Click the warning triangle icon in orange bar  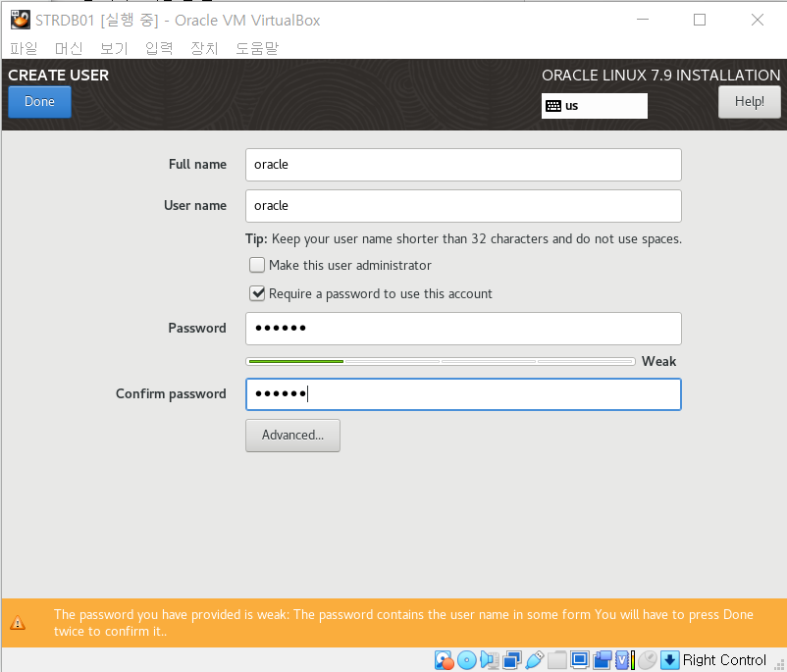pyautogui.click(x=18, y=623)
